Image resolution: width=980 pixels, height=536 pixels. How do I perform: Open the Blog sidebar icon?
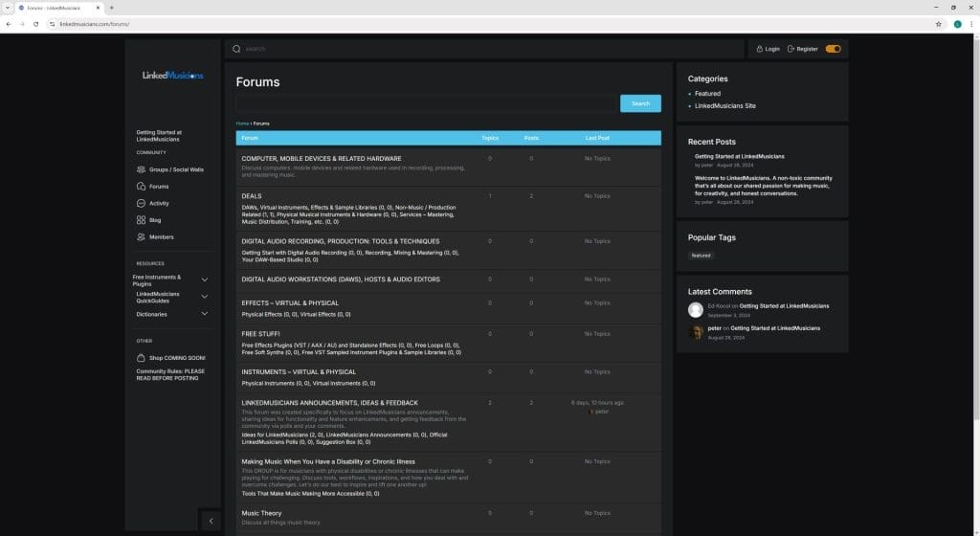[142, 220]
